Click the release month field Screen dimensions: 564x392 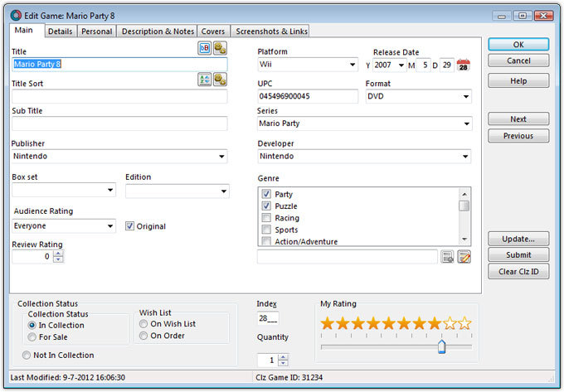(x=423, y=65)
